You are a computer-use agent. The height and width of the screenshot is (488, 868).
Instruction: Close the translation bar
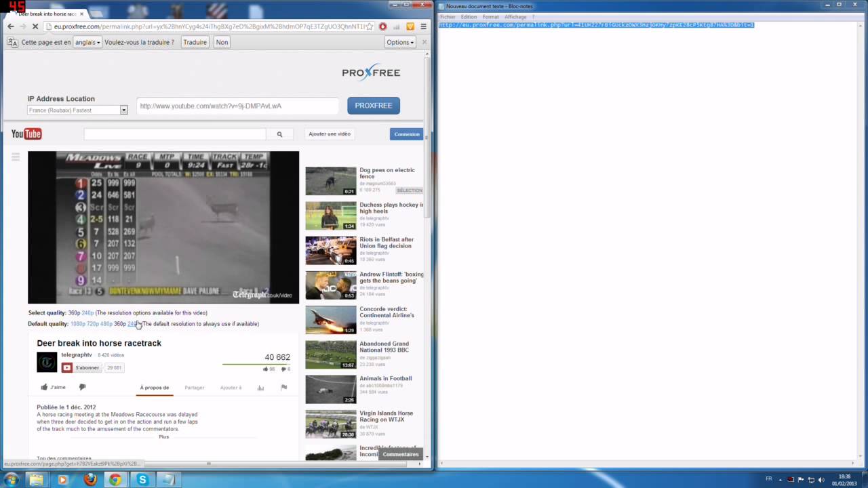click(x=425, y=42)
